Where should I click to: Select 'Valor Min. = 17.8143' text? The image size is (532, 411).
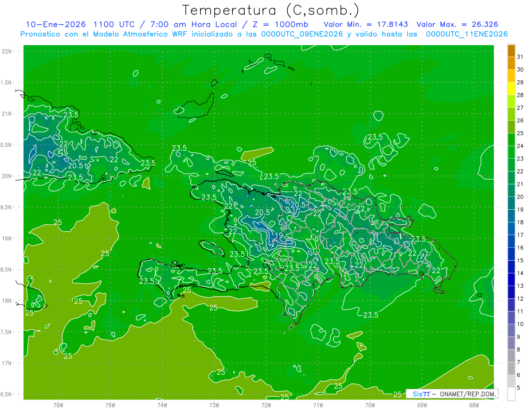click(x=366, y=24)
